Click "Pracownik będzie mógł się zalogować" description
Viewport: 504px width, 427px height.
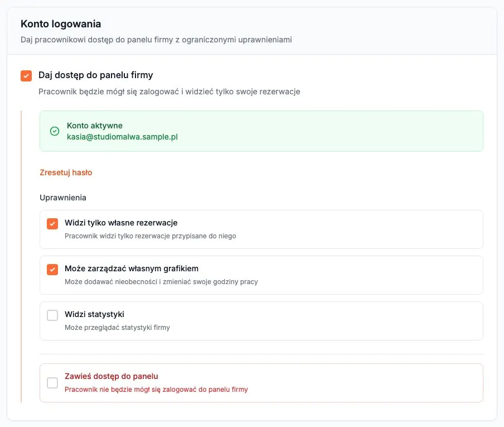point(169,92)
